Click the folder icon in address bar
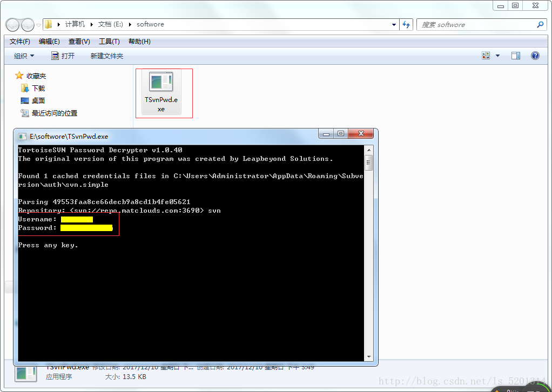552x392 pixels. (x=49, y=24)
